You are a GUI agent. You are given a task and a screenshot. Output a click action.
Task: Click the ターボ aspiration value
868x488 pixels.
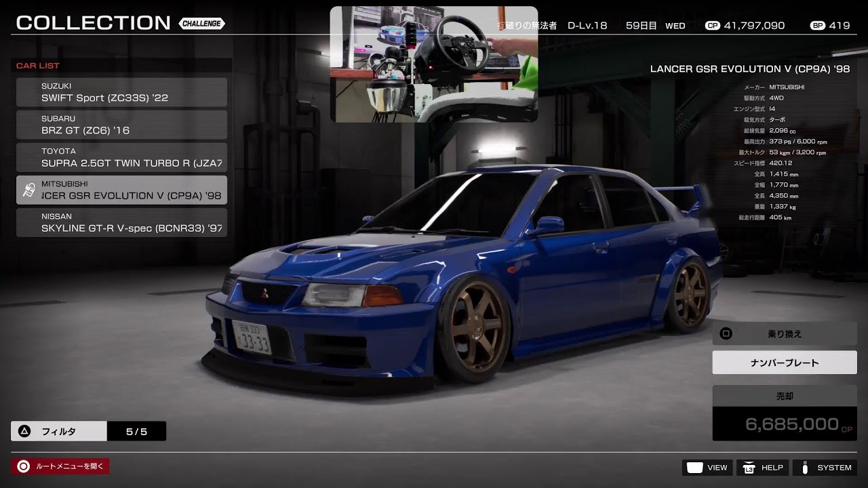[777, 120]
